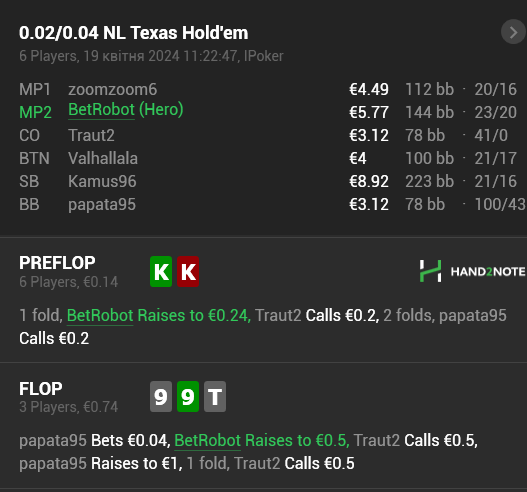The width and height of the screenshot is (527, 492).
Task: Select player papata95 in the BB
Action: click(x=102, y=205)
